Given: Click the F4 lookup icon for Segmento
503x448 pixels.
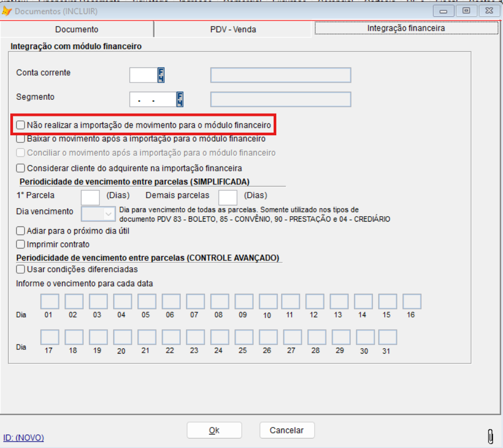Looking at the screenshot, I should pyautogui.click(x=180, y=99).
